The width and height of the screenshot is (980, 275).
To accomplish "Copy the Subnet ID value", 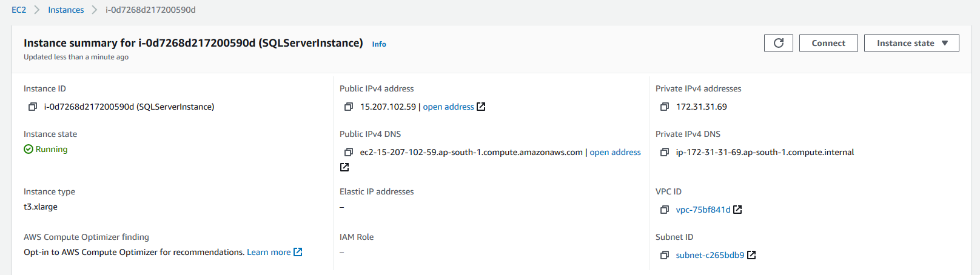I will click(x=665, y=255).
